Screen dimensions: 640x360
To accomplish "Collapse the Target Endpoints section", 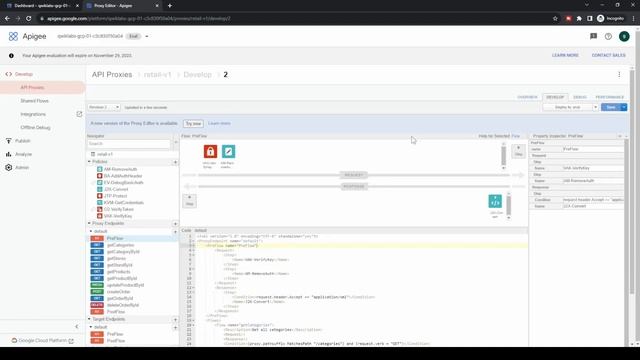I will (89, 319).
